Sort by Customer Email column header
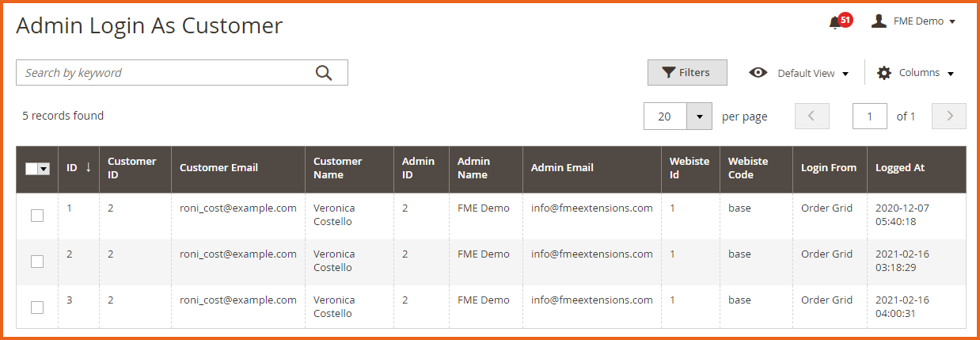This screenshot has width=980, height=340. click(218, 168)
